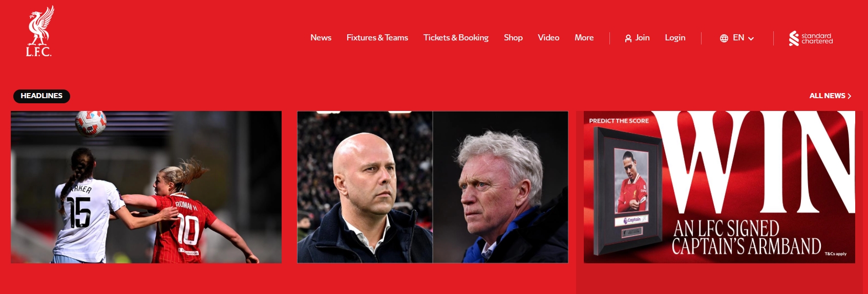Image resolution: width=868 pixels, height=294 pixels.
Task: Expand the More navigation menu
Action: tap(584, 38)
